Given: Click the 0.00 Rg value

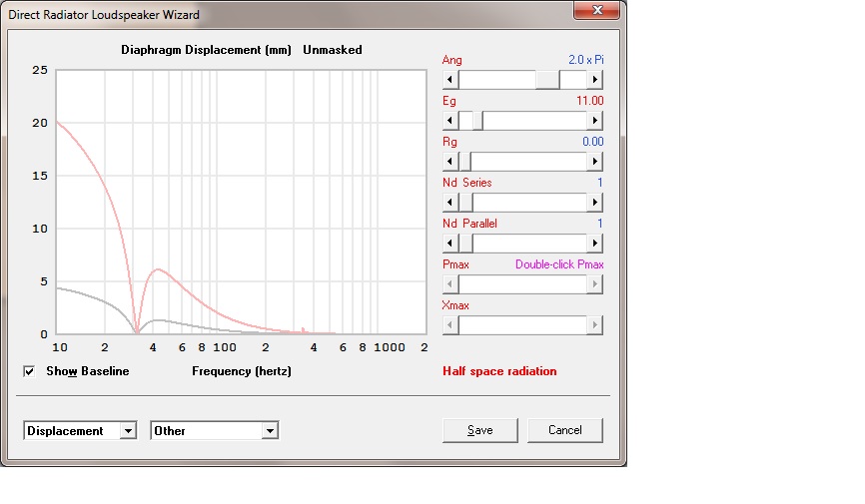Looking at the screenshot, I should [x=593, y=142].
